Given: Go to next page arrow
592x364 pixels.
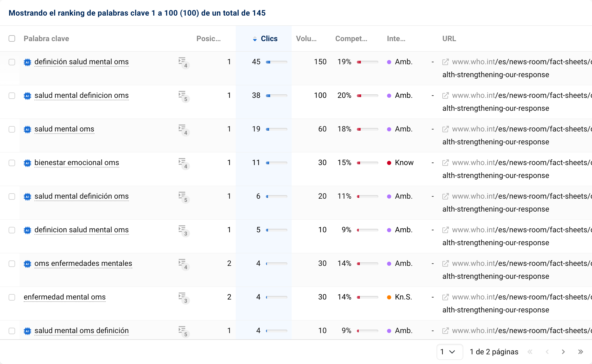Looking at the screenshot, I should click(563, 352).
